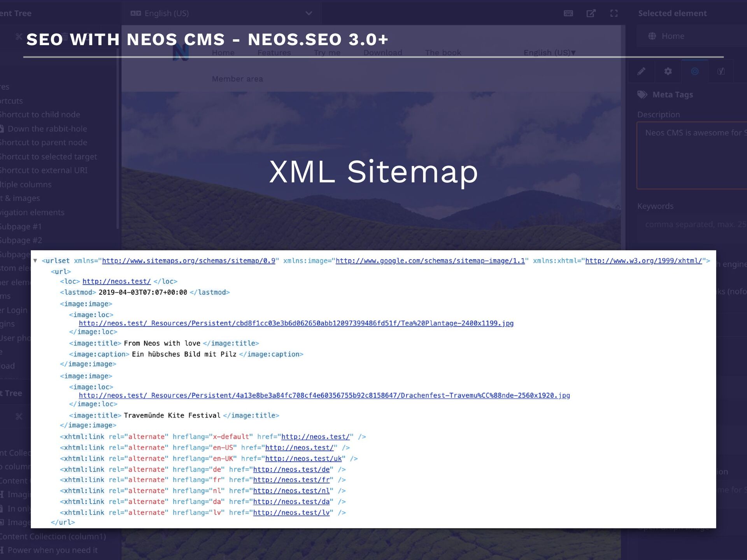The image size is (747, 560).
Task: Click the Meta Tags tag icon
Action: click(642, 94)
